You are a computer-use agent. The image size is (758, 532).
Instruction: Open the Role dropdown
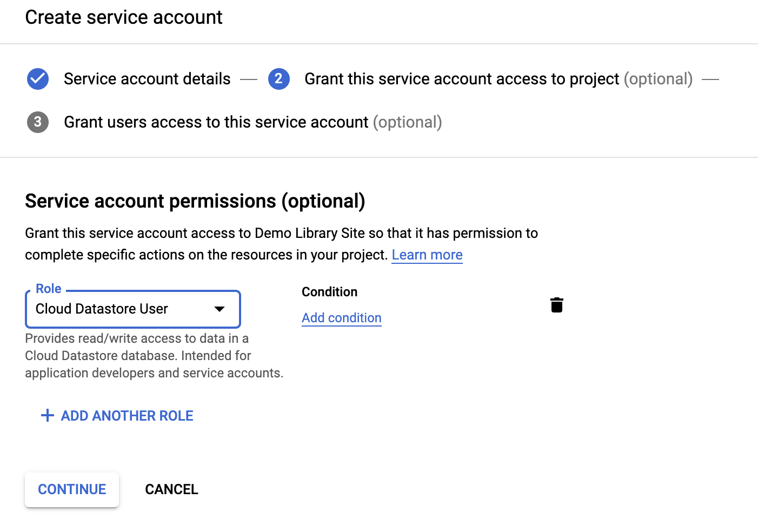133,309
